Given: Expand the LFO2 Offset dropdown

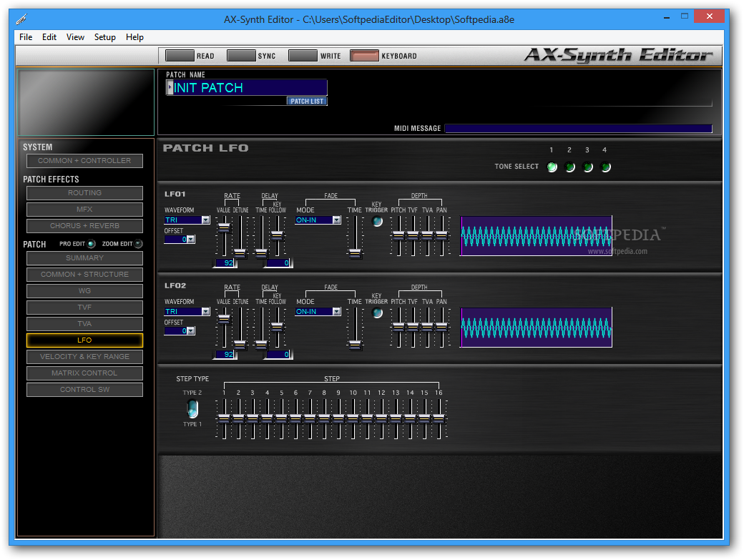Looking at the screenshot, I should click(191, 331).
